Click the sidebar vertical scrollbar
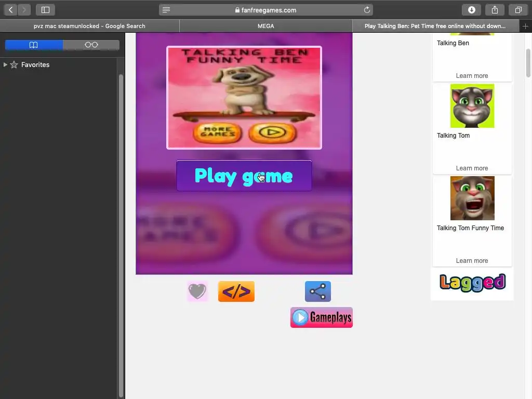Viewport: 532px width, 399px height. [121, 236]
